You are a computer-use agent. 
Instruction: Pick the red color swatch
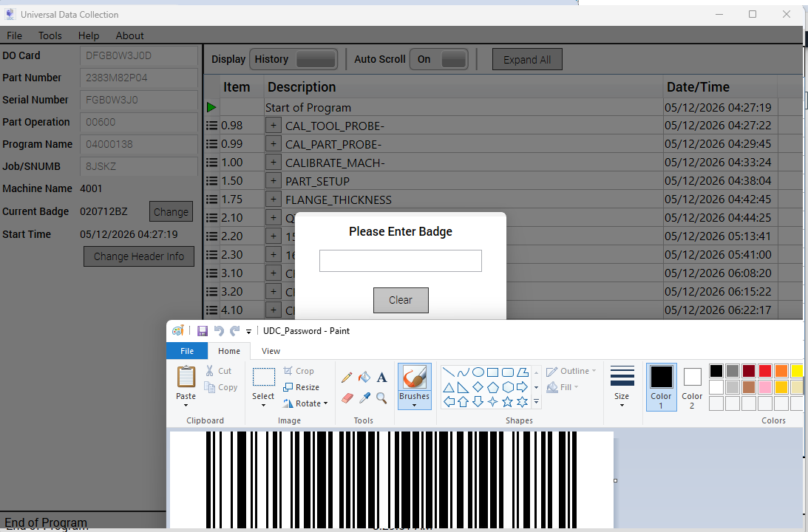(x=765, y=370)
